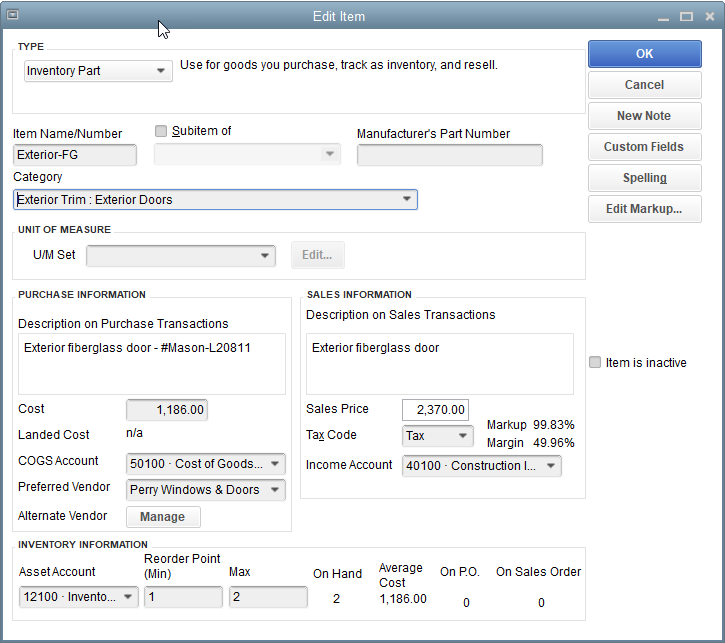The height and width of the screenshot is (643, 725).
Task: Expand the Category dropdown list
Action: click(406, 200)
